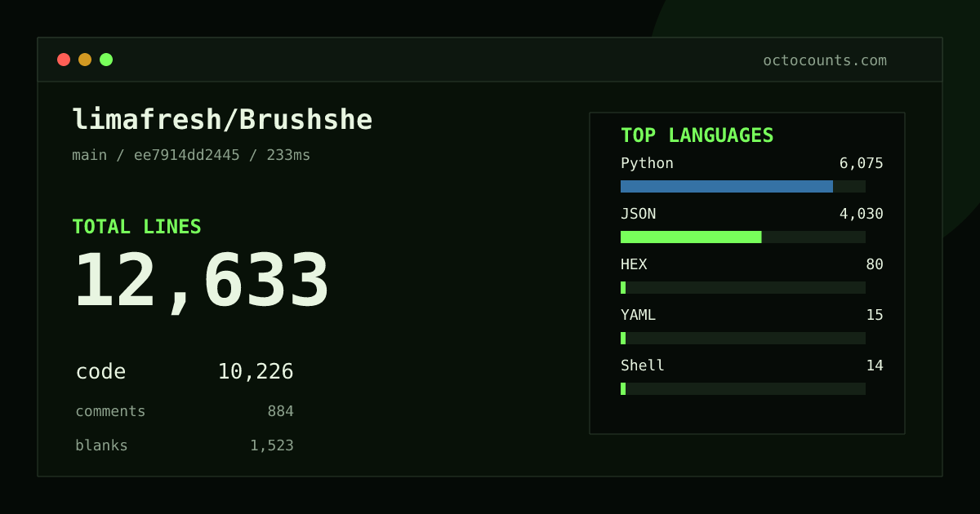Click the TOTAL LINES heading
980x514 pixels.
point(136,227)
